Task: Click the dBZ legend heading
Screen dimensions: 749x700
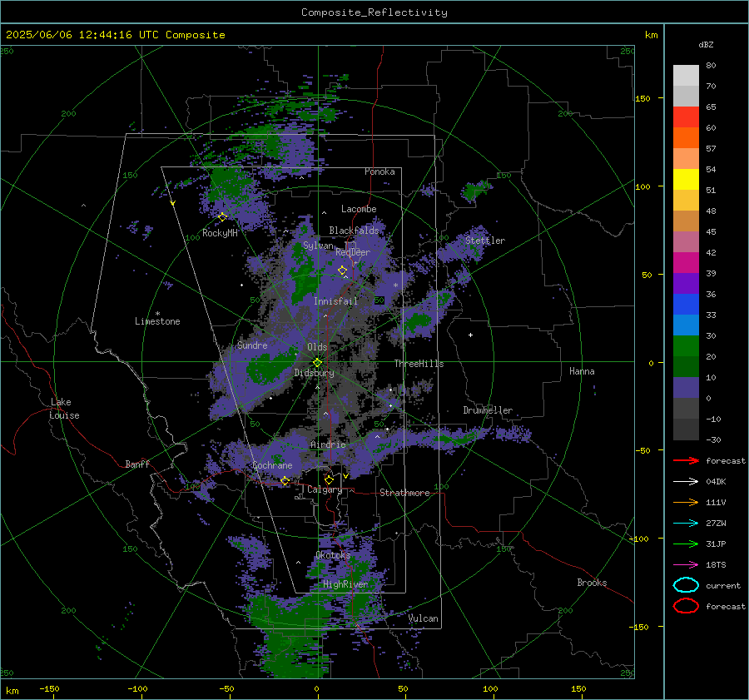Action: (706, 44)
